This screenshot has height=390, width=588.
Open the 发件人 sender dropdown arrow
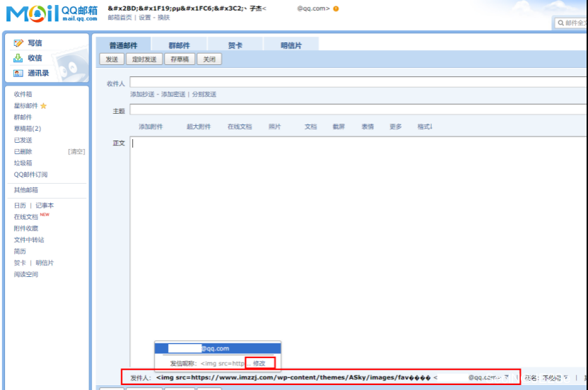506,377
